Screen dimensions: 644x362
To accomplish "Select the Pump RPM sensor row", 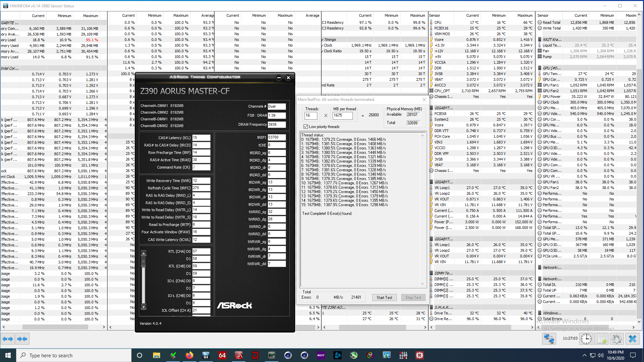I will tap(587, 57).
